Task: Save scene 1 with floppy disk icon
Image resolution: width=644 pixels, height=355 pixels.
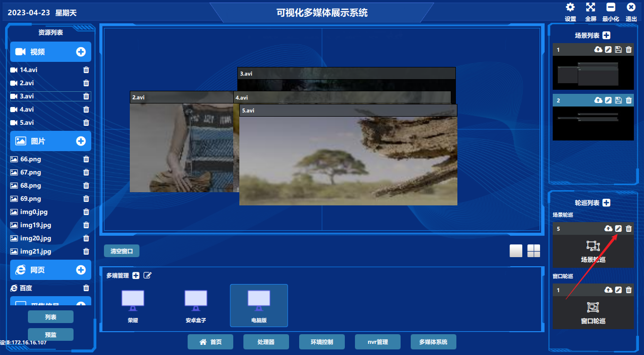Action: [618, 50]
